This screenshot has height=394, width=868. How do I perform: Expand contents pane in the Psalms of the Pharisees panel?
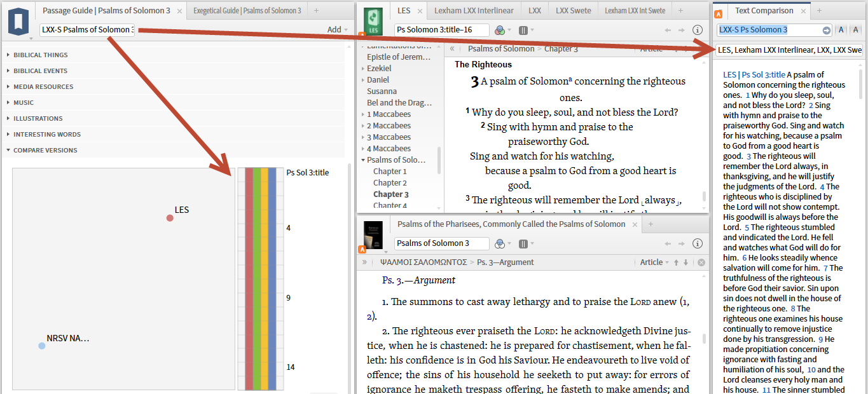(365, 262)
